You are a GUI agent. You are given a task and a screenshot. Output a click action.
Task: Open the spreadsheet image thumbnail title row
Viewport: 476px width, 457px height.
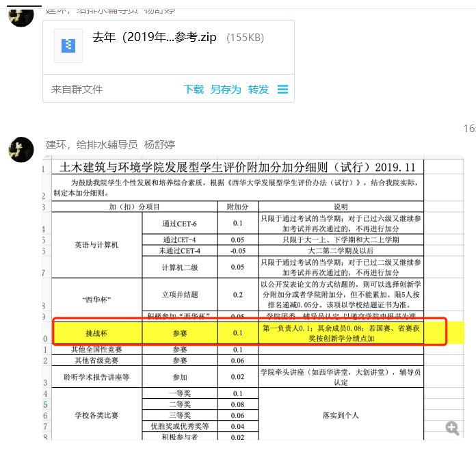pos(237,168)
